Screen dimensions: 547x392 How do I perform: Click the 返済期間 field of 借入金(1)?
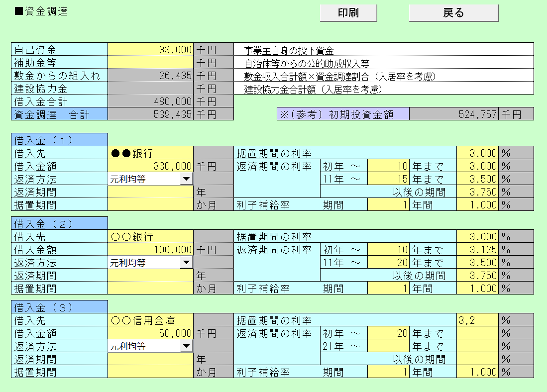point(150,192)
